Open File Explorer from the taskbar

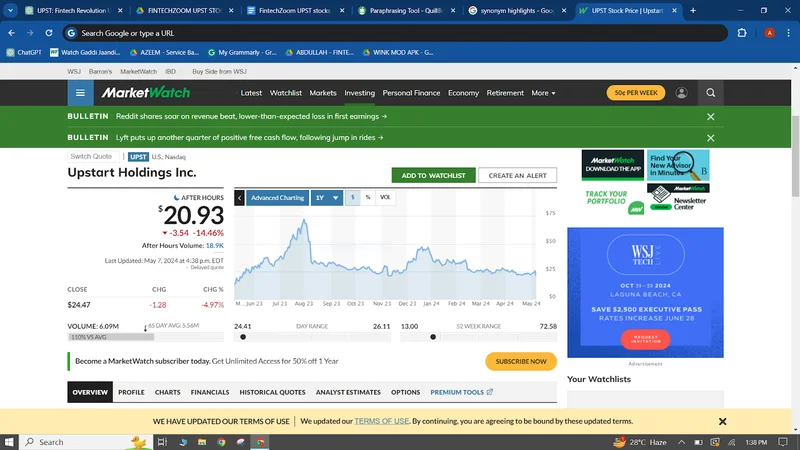[x=202, y=442]
